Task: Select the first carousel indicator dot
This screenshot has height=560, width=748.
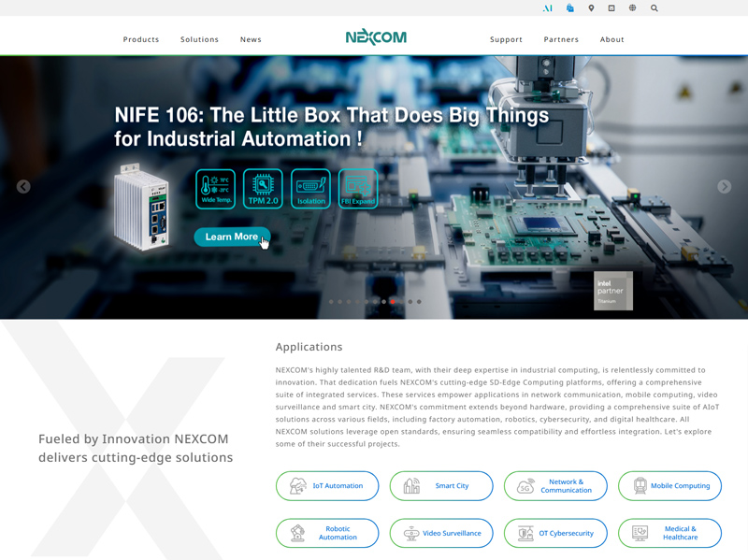Action: click(x=331, y=302)
